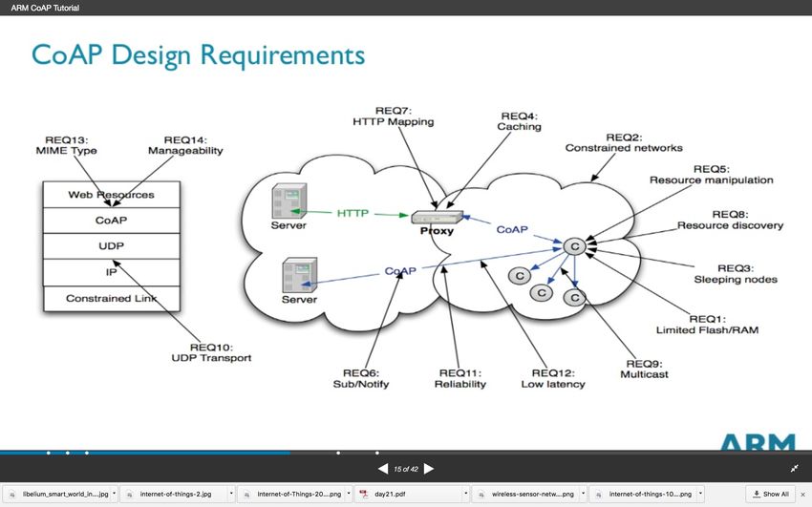812x507 pixels.
Task: Jump to the leftmost progress bar marker dot
Action: pos(48,454)
